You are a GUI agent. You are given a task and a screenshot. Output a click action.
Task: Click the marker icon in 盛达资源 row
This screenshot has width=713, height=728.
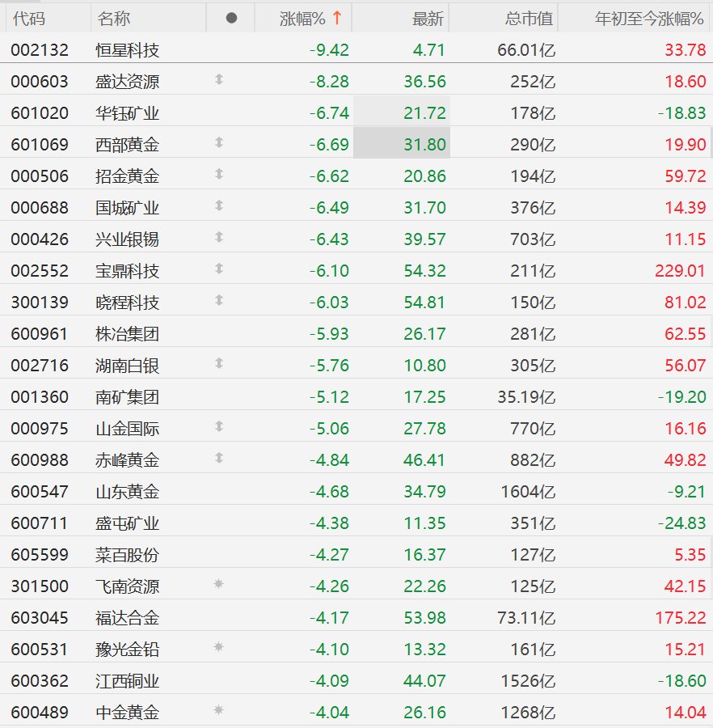(219, 80)
